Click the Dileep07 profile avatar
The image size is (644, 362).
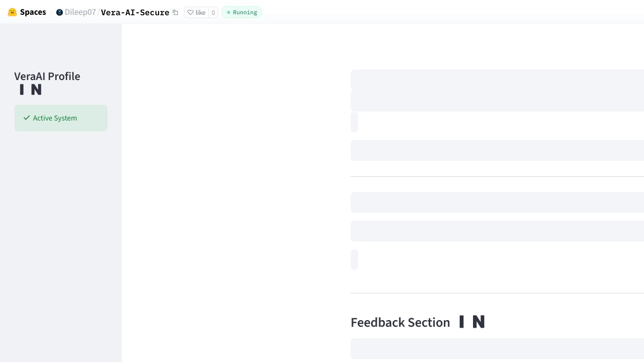tap(60, 12)
